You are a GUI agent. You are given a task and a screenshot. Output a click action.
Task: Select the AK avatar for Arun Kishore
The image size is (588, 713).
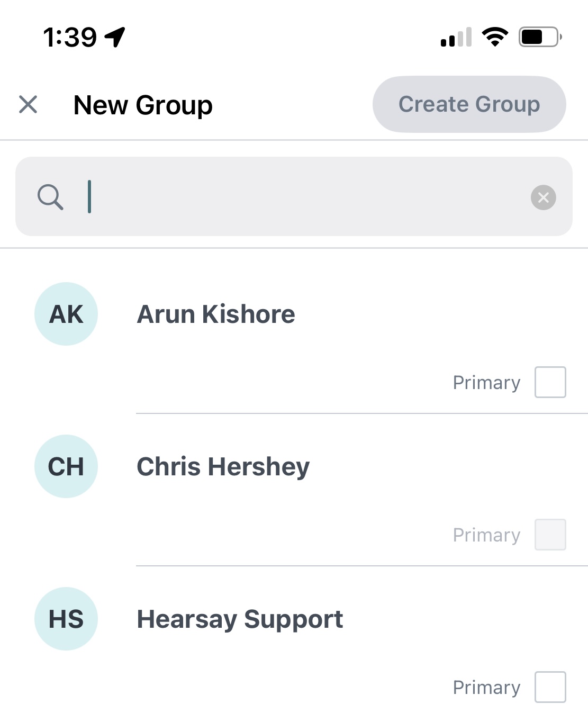tap(66, 314)
